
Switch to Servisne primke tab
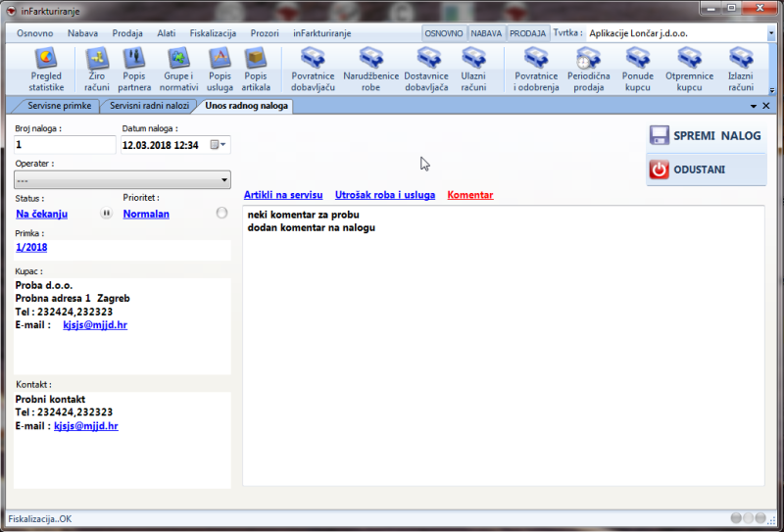59,106
